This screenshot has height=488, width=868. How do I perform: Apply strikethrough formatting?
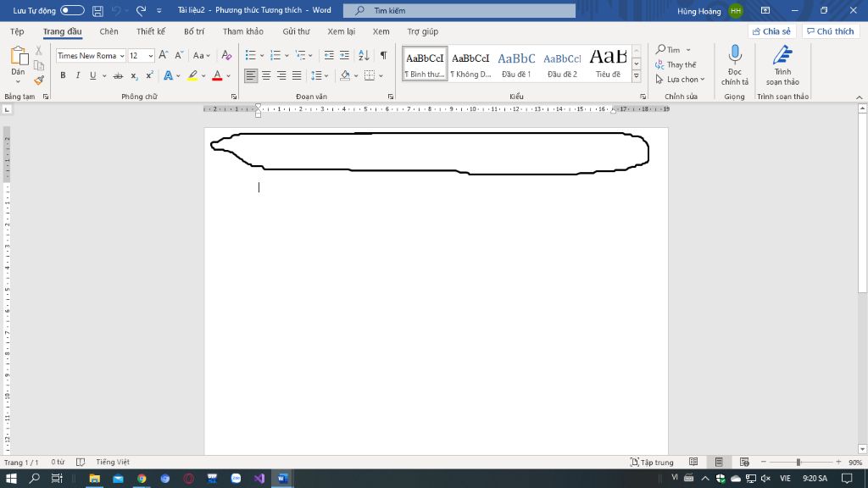118,75
